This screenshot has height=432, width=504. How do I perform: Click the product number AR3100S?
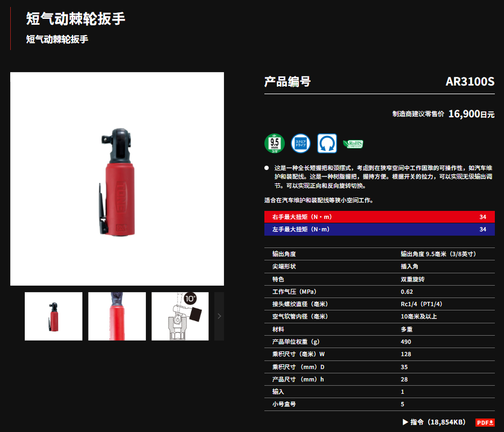(470, 82)
